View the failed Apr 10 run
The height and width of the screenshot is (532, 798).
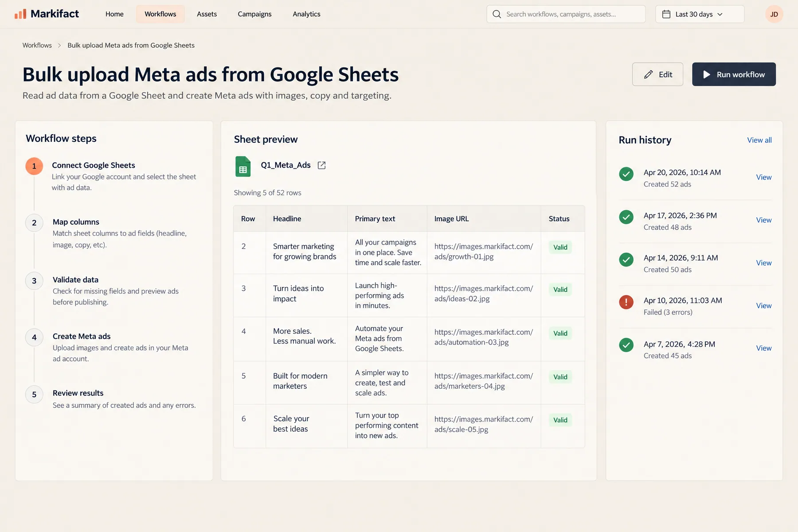[x=763, y=306]
